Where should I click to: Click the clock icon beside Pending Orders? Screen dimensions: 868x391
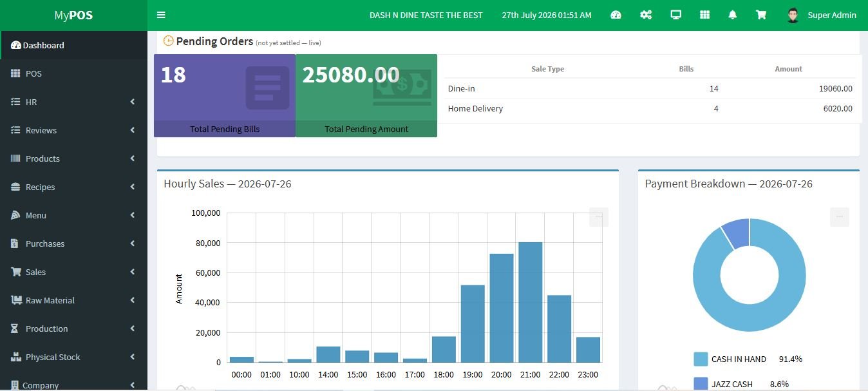click(x=168, y=41)
